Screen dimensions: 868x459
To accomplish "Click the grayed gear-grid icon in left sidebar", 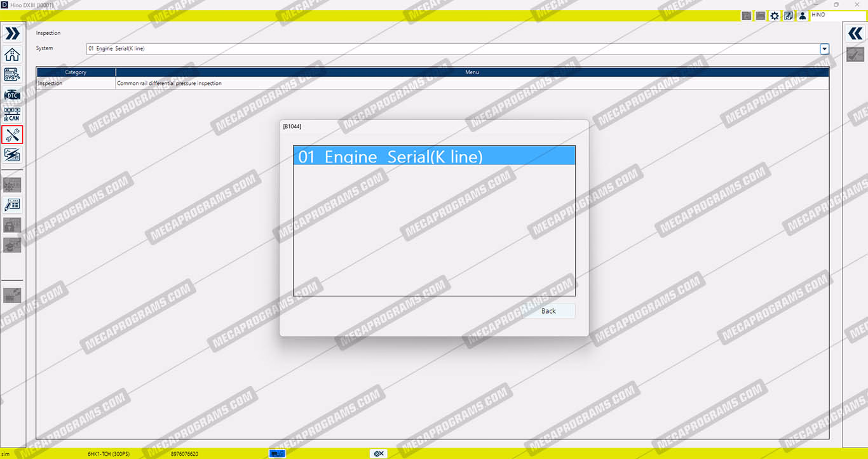I will pos(12,185).
